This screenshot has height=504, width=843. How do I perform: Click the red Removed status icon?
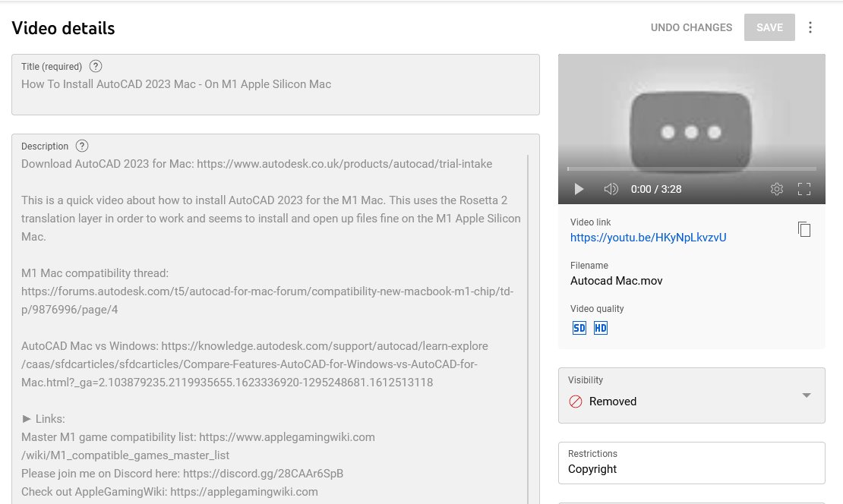click(575, 402)
